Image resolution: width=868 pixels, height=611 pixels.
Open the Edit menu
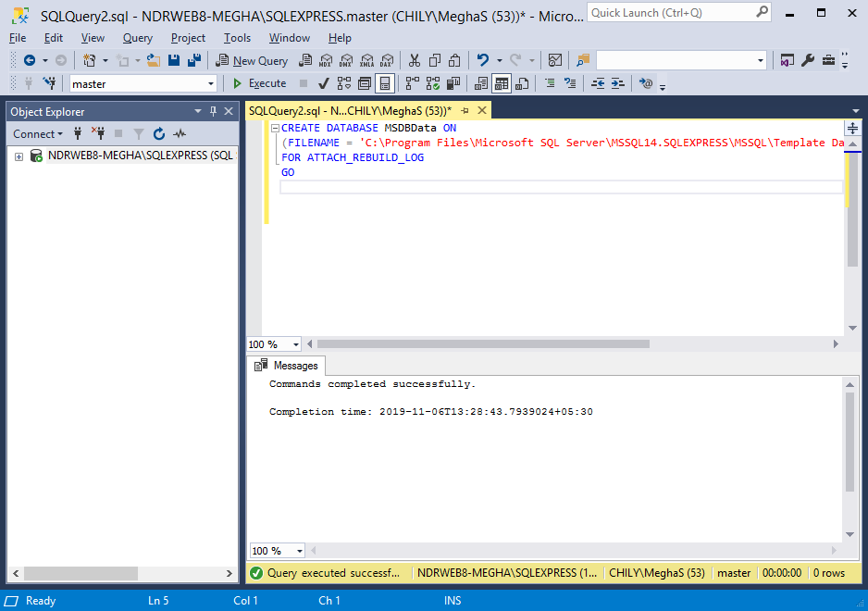pos(53,38)
